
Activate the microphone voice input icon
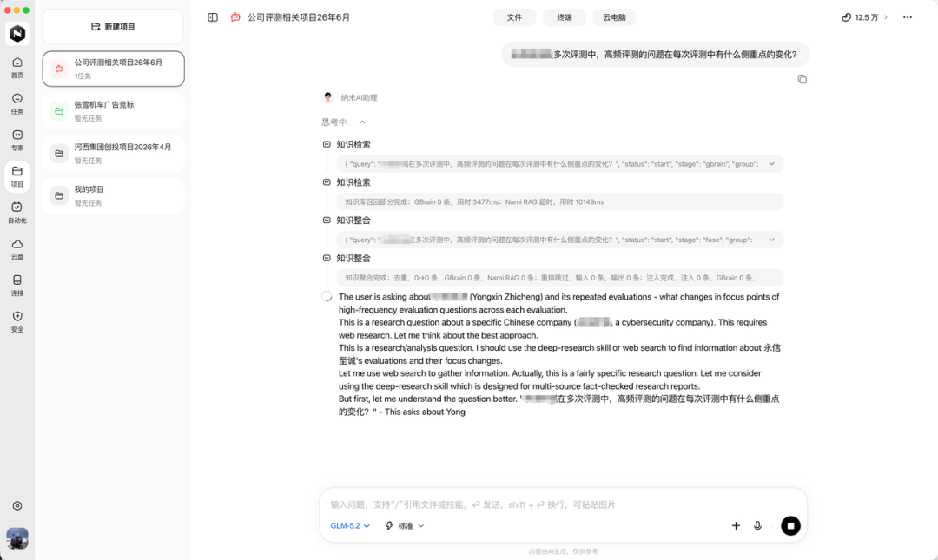tap(758, 526)
